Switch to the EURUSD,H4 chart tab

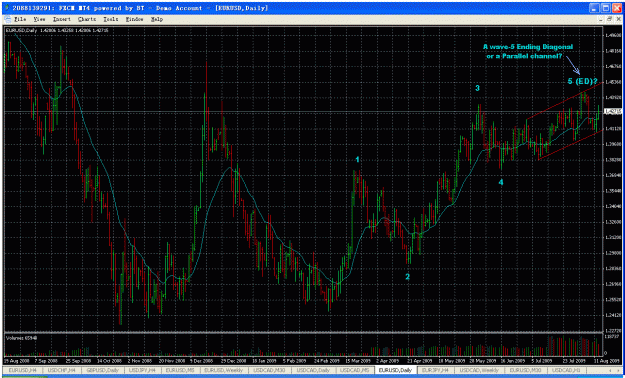pos(22,370)
